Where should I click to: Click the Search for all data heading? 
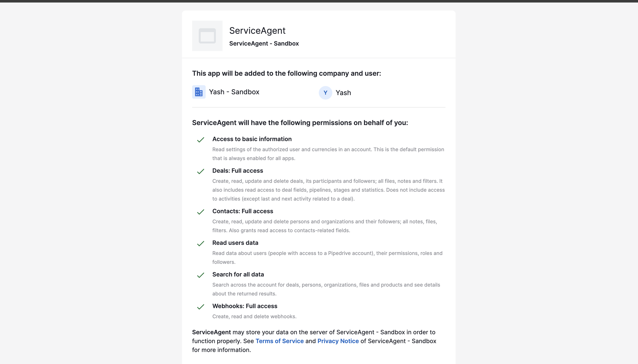238,274
